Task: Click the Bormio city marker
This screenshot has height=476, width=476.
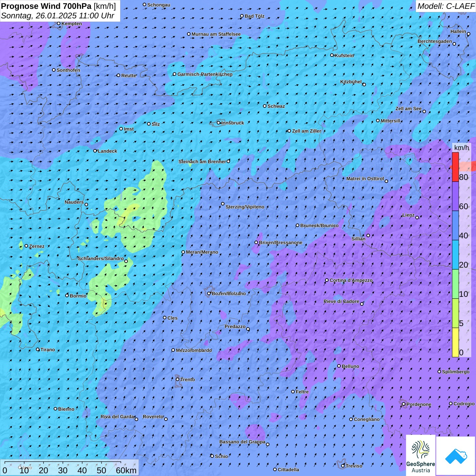Action: click(67, 295)
